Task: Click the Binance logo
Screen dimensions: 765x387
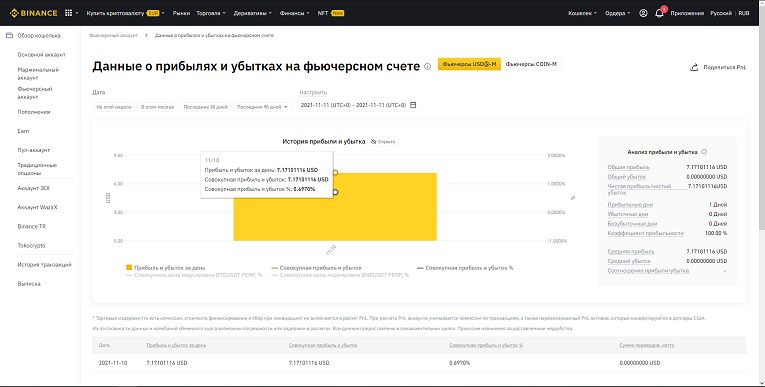Action: coord(33,13)
